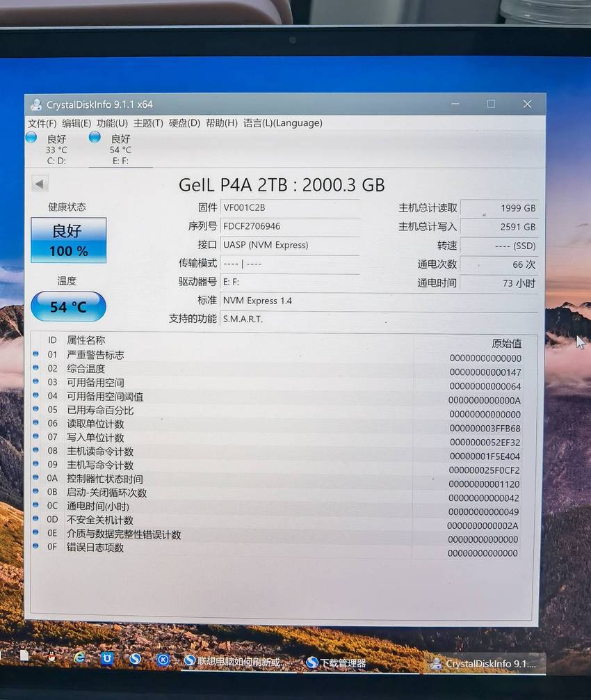The height and width of the screenshot is (700, 591).
Task: Click the total host reads value 1999 GB
Action: 499,208
